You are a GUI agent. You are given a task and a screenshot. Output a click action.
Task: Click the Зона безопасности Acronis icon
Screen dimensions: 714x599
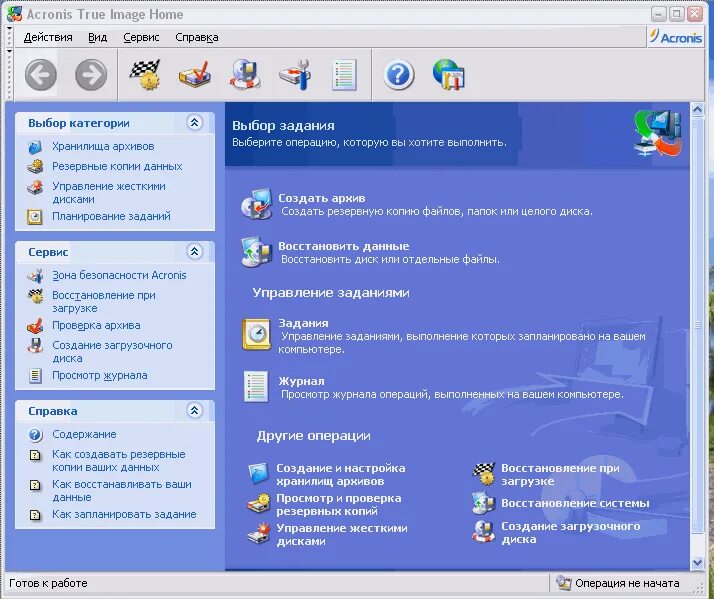[x=35, y=276]
